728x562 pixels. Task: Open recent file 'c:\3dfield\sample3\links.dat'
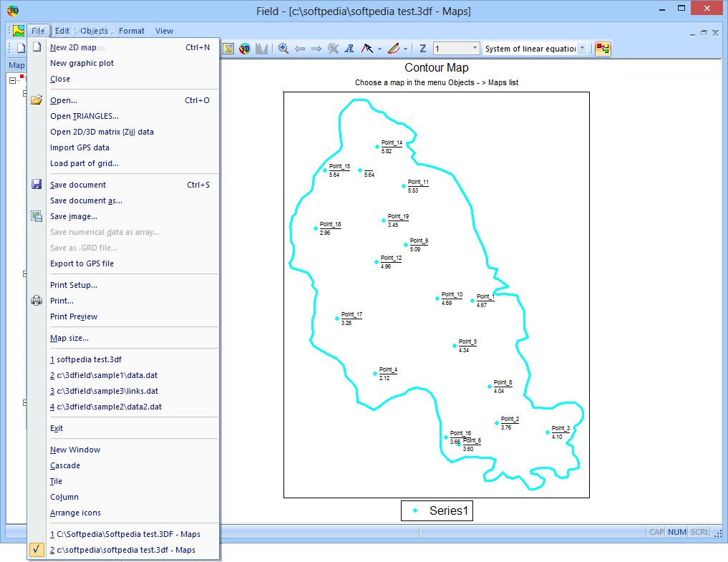[x=122, y=391]
